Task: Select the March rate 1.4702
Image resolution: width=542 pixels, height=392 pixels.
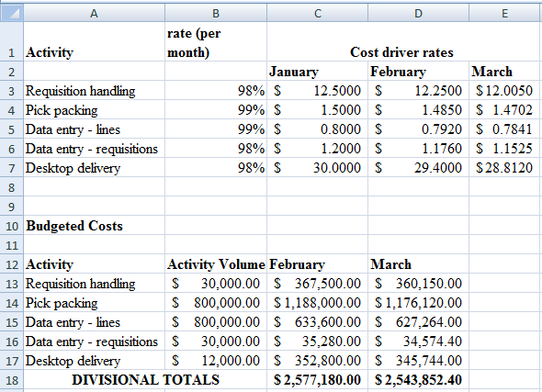Action: click(505, 110)
